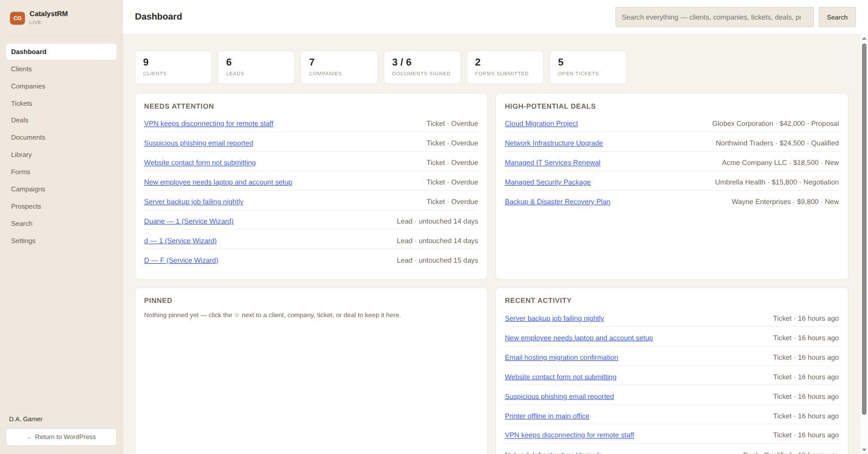
Task: Click the page's vertical scrollbar
Action: pyautogui.click(x=864, y=229)
